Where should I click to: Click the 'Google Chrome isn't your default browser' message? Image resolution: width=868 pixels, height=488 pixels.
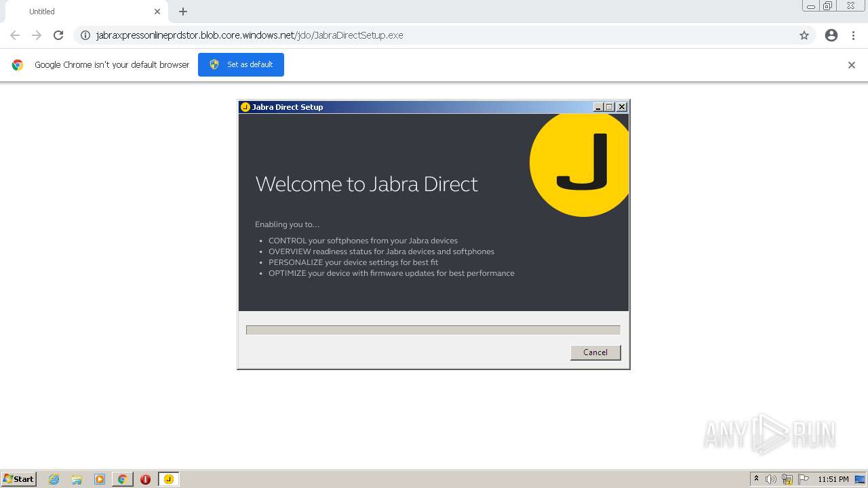[112, 65]
